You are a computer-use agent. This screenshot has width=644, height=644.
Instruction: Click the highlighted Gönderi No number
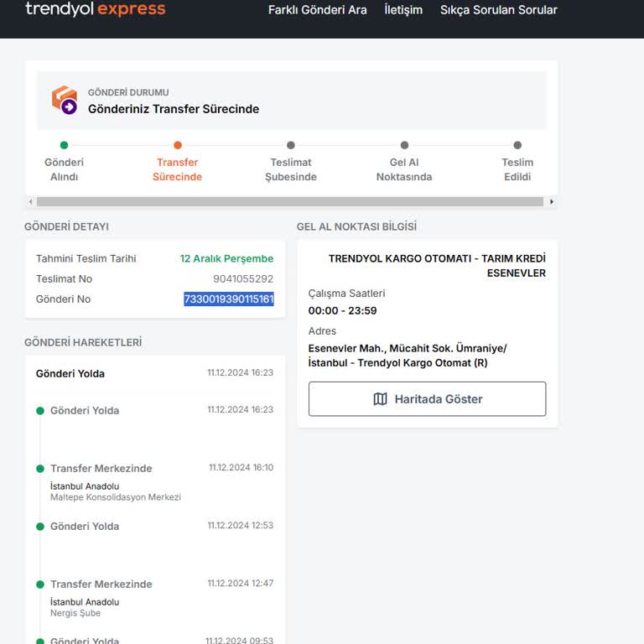229,299
